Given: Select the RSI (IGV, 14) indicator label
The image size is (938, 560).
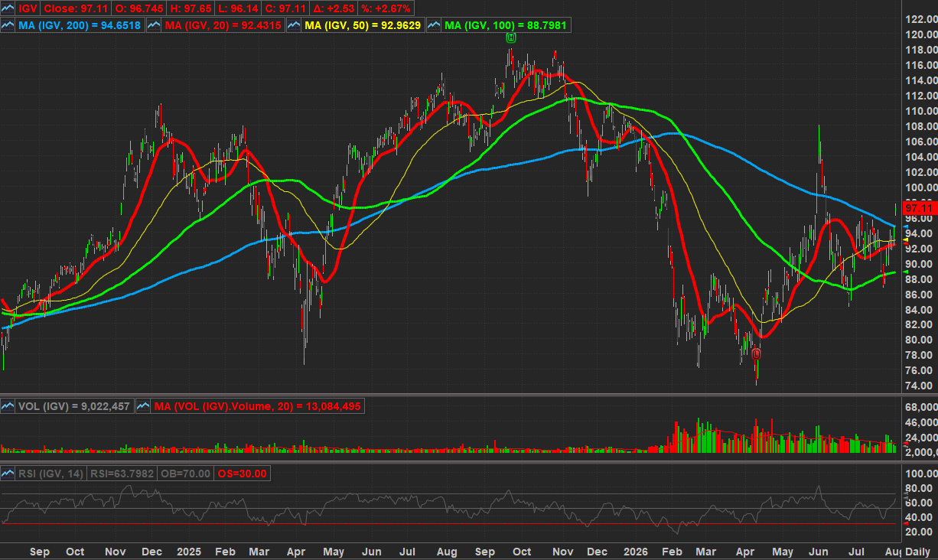Looking at the screenshot, I should [52, 474].
